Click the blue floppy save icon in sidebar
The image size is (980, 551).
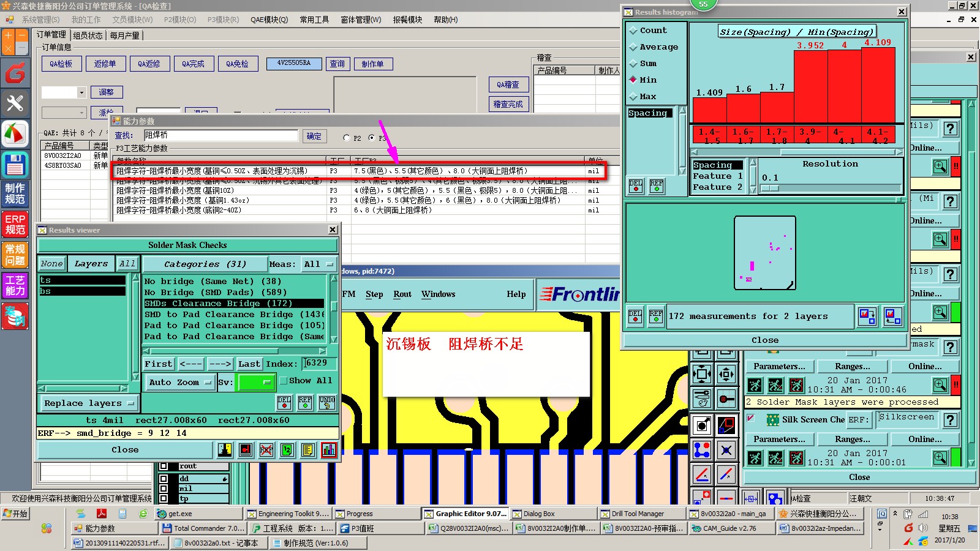click(15, 165)
